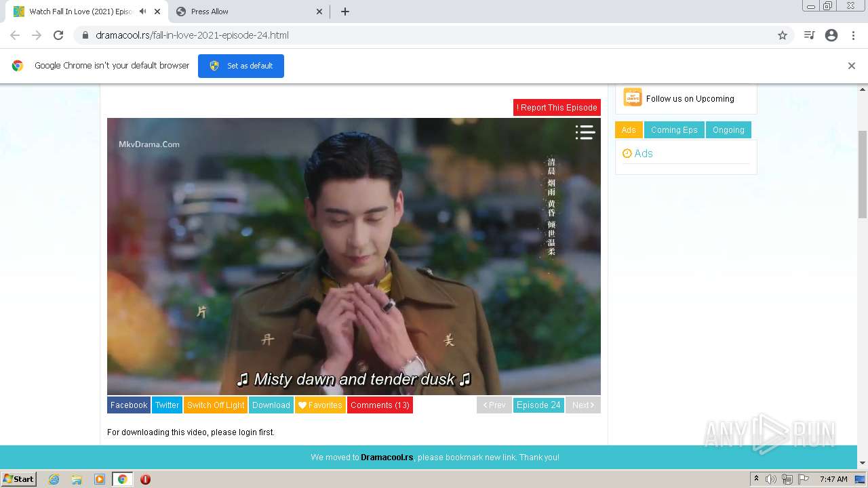Mute the Fall In Love tab audio
868x488 pixels.
point(142,12)
